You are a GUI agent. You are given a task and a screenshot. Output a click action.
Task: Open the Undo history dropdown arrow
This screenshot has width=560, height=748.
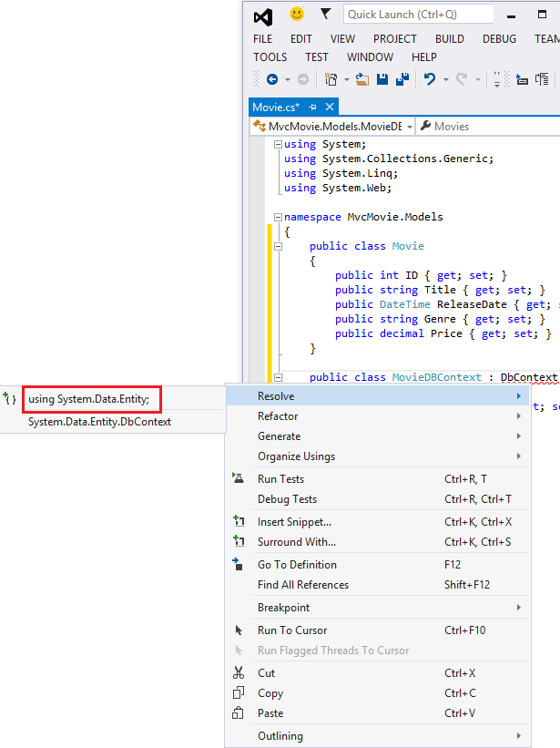click(446, 79)
